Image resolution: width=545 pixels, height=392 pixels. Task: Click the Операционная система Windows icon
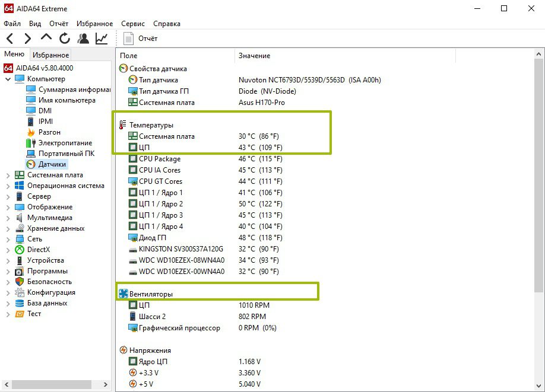(x=20, y=186)
